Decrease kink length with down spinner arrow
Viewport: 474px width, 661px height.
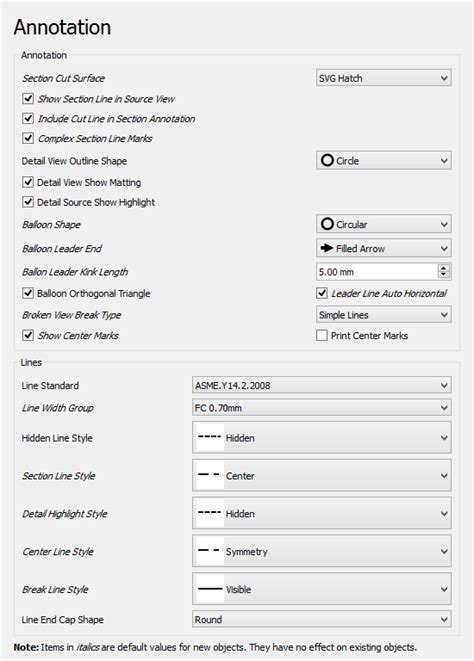[444, 276]
